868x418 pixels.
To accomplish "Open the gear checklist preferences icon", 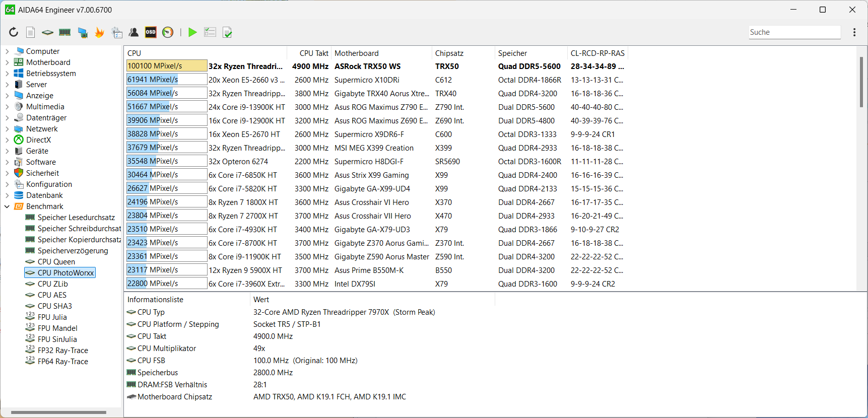I will point(117,33).
